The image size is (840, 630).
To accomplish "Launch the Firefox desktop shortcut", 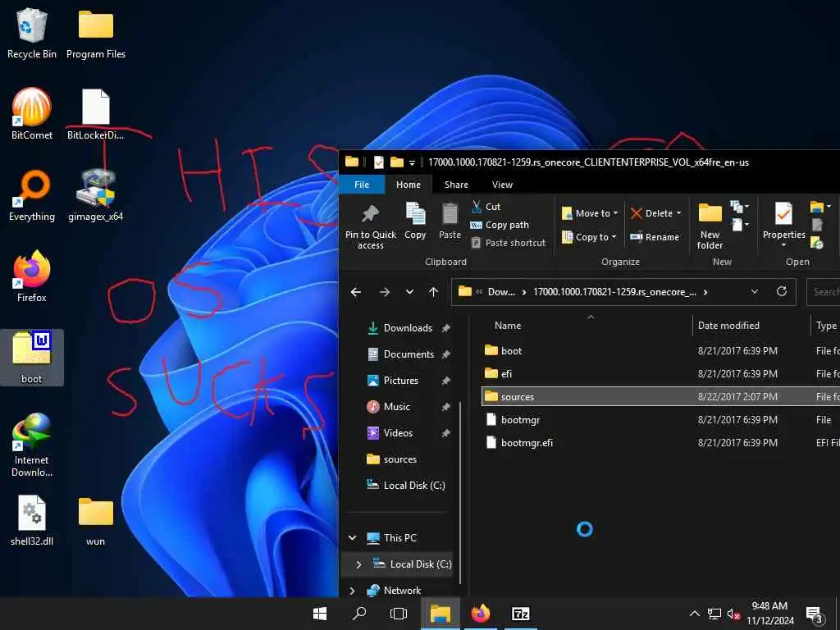I will pos(32,276).
